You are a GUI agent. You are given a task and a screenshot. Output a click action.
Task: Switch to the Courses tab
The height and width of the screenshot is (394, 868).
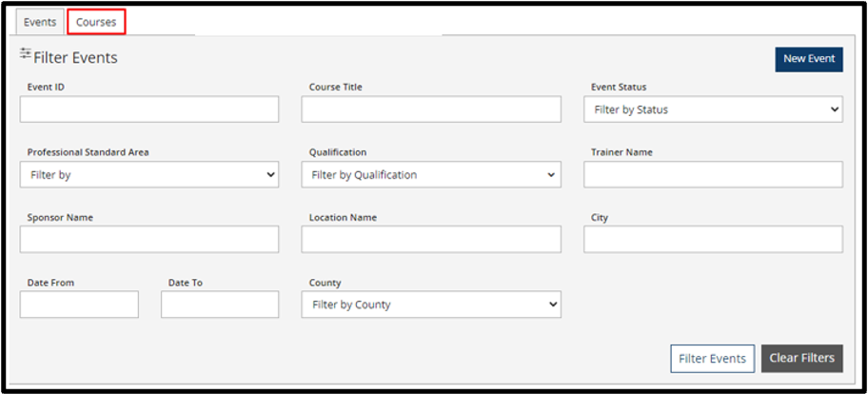(x=96, y=22)
